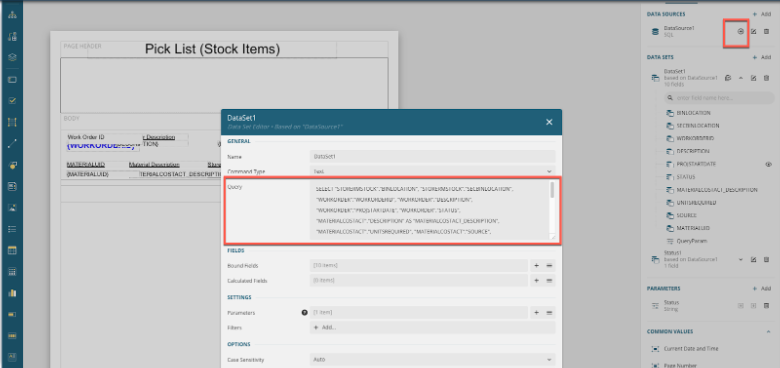Collapse the DataSet1 field list
This screenshot has height=368, width=780.
[740, 78]
